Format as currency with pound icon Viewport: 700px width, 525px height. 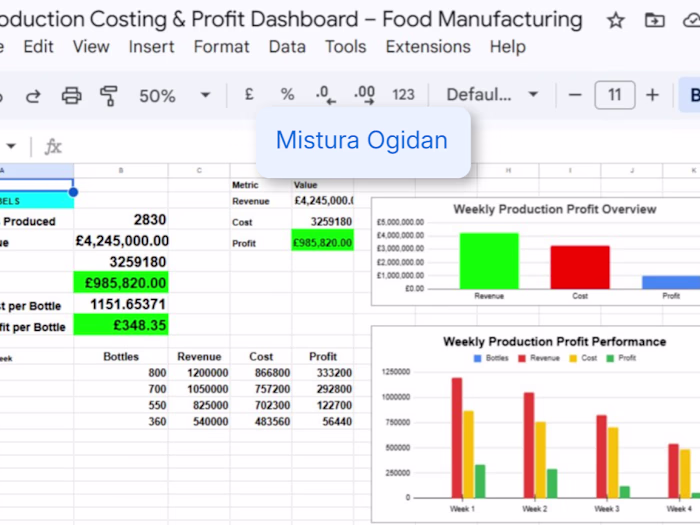coord(249,94)
